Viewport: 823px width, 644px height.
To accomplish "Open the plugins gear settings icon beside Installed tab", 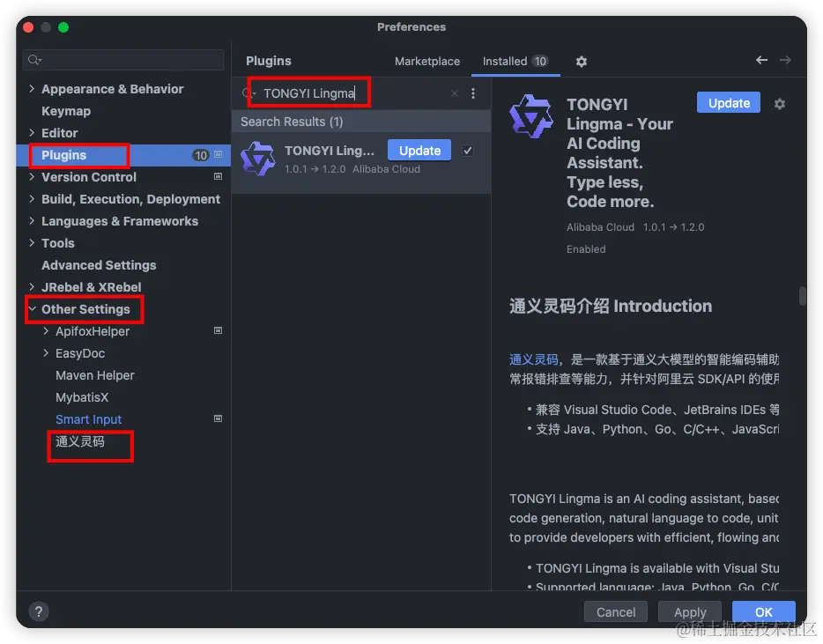I will [581, 62].
